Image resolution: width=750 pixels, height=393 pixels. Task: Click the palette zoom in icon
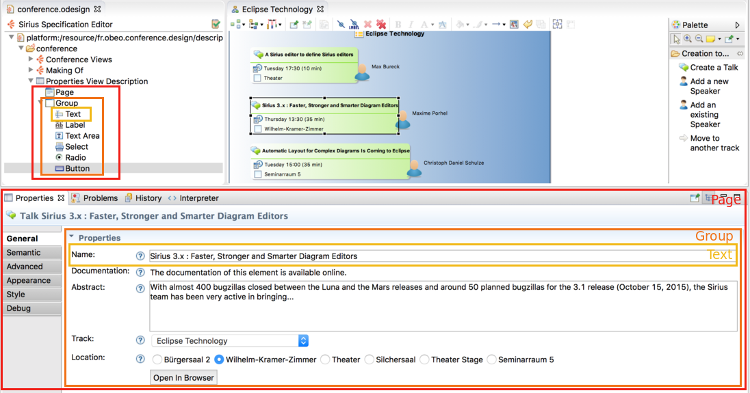tap(687, 39)
